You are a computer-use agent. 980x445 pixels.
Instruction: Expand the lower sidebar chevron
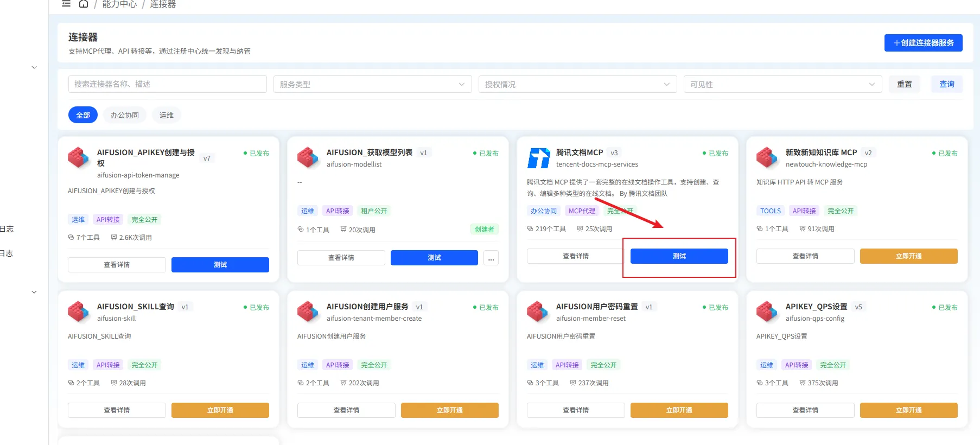tap(34, 292)
